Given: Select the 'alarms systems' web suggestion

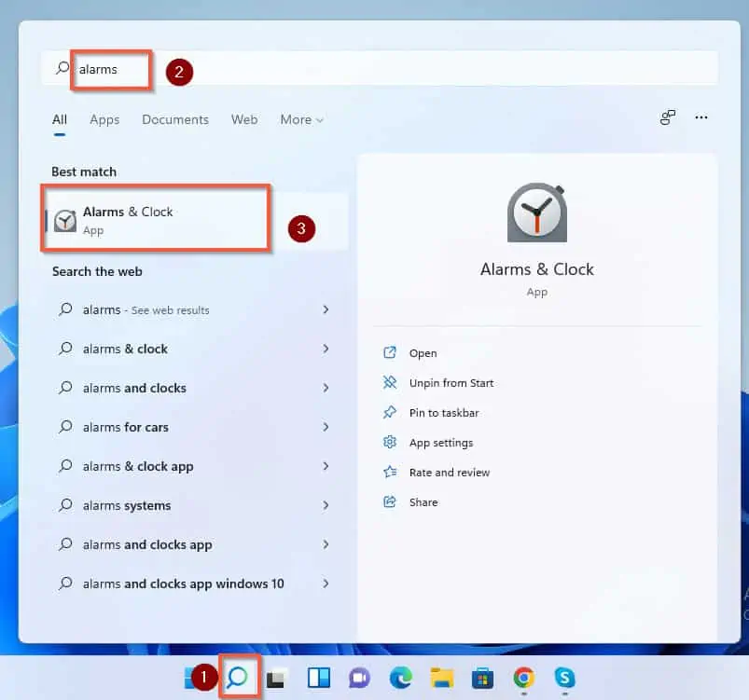Looking at the screenshot, I should pyautogui.click(x=195, y=505).
